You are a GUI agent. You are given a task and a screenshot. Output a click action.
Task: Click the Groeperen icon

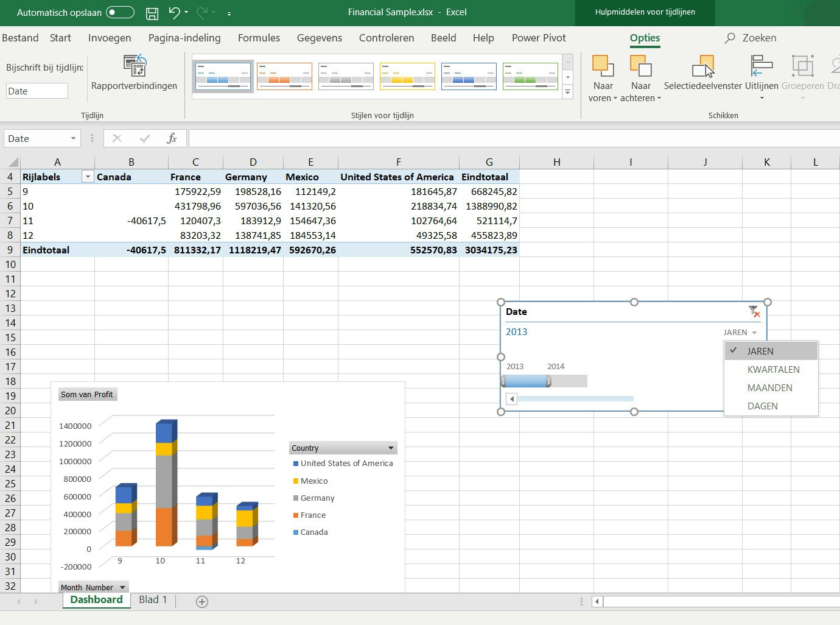click(802, 67)
